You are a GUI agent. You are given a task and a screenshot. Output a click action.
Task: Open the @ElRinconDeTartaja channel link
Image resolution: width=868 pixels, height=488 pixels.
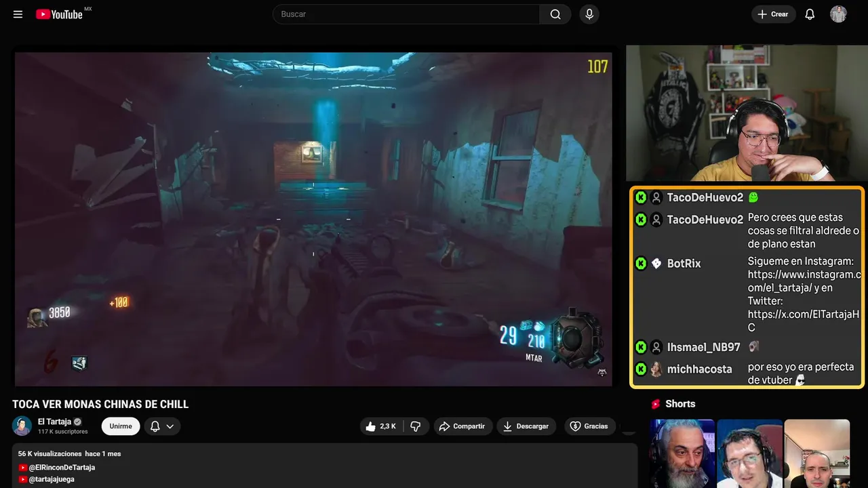[x=62, y=468]
